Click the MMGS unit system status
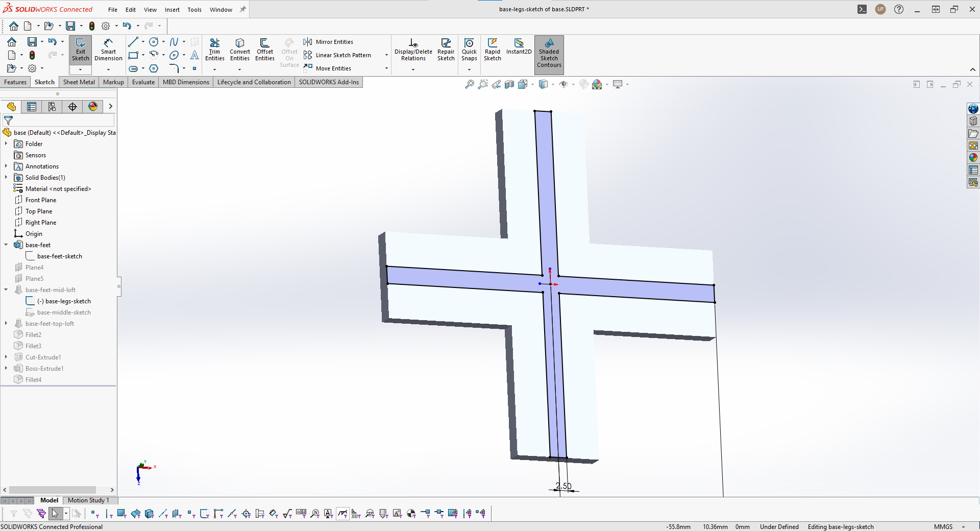This screenshot has width=980, height=531. click(943, 527)
